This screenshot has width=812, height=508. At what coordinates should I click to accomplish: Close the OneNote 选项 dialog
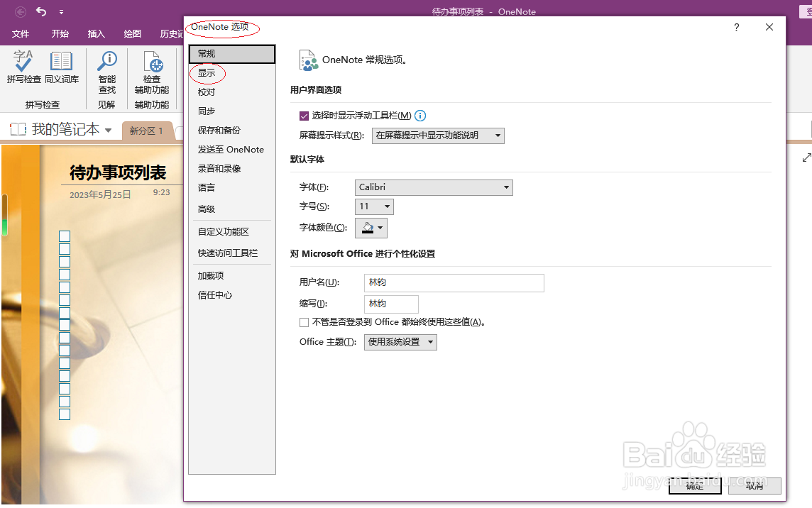pos(769,27)
